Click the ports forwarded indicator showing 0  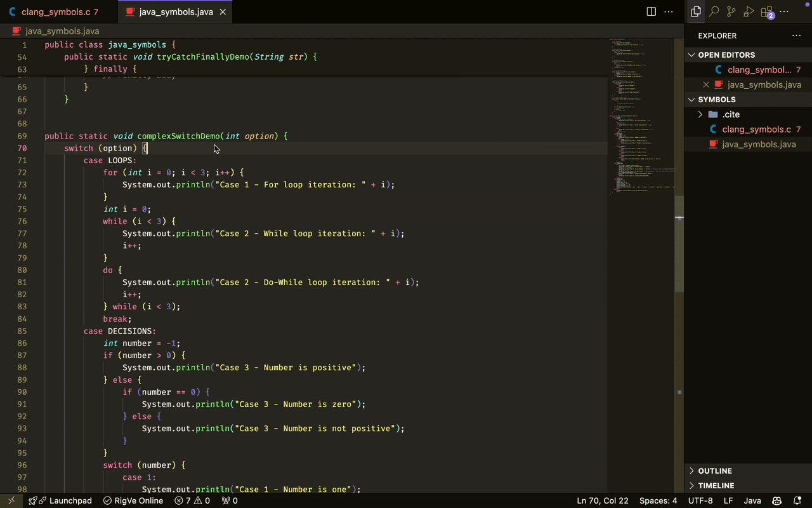click(230, 500)
